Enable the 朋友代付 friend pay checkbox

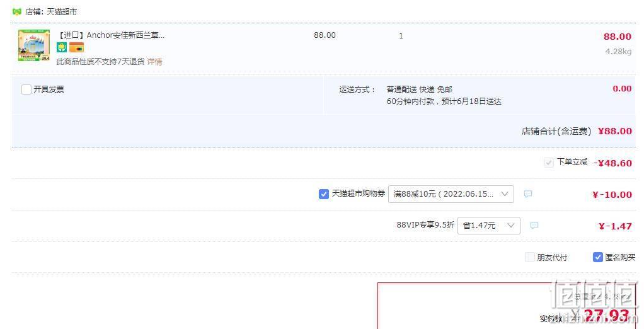(x=530, y=258)
